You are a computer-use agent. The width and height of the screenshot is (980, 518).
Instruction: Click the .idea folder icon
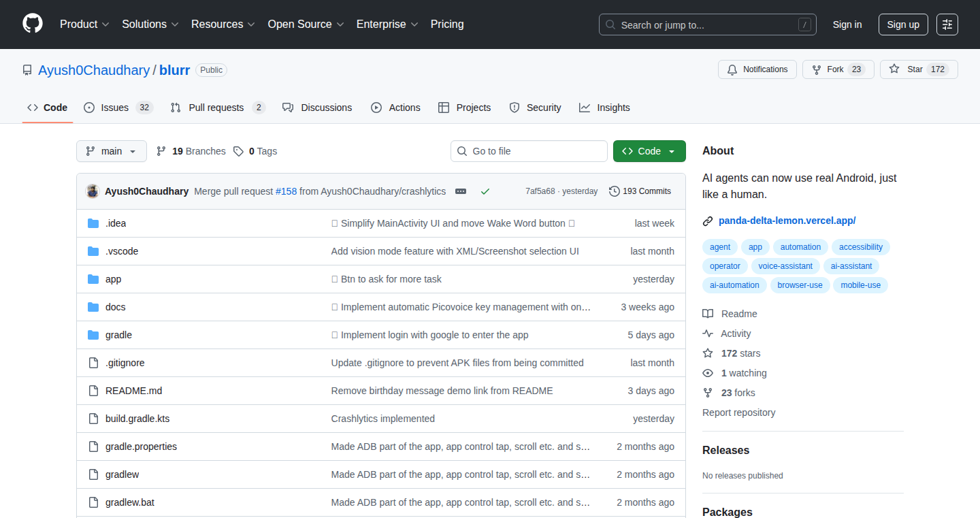point(93,223)
